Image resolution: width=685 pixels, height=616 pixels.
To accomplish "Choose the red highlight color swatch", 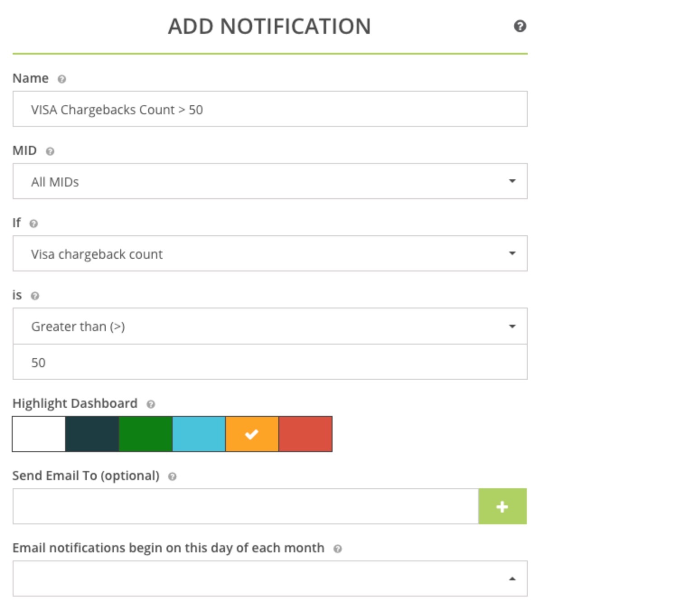I will [x=305, y=434].
